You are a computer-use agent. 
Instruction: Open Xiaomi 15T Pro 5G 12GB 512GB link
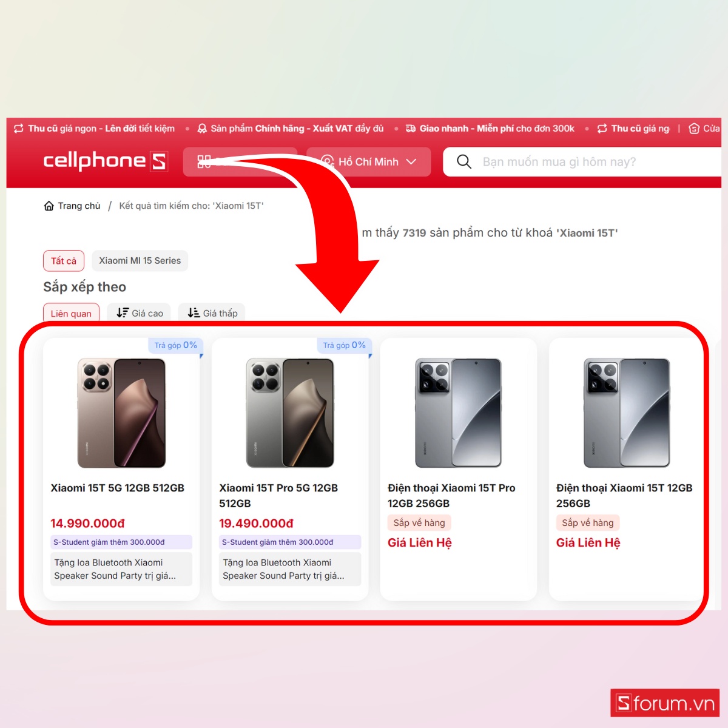point(278,496)
